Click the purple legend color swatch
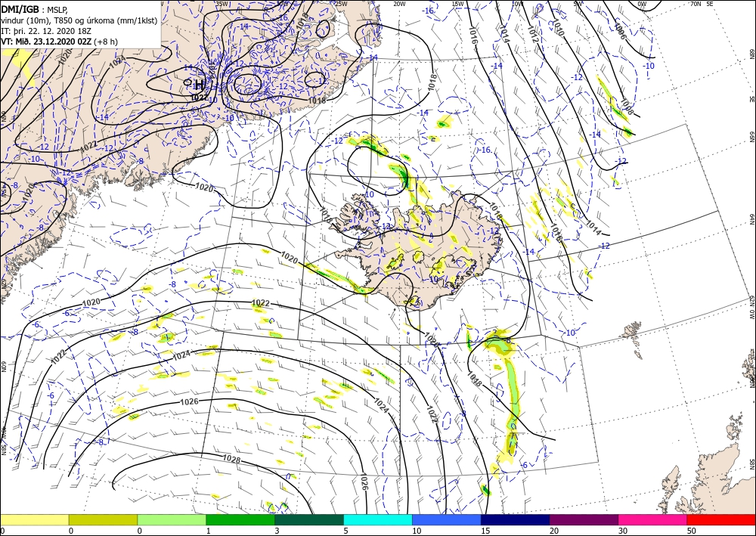The width and height of the screenshot is (756, 536). pos(584,519)
